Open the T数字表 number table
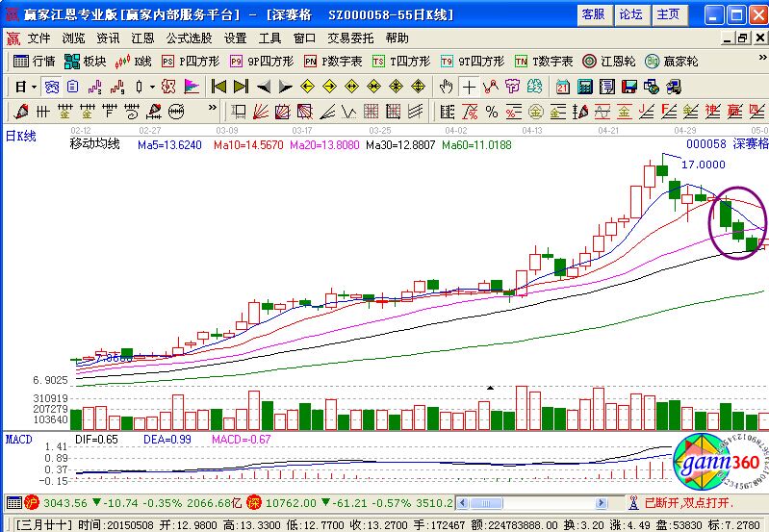The height and width of the screenshot is (532, 769). coord(544,61)
